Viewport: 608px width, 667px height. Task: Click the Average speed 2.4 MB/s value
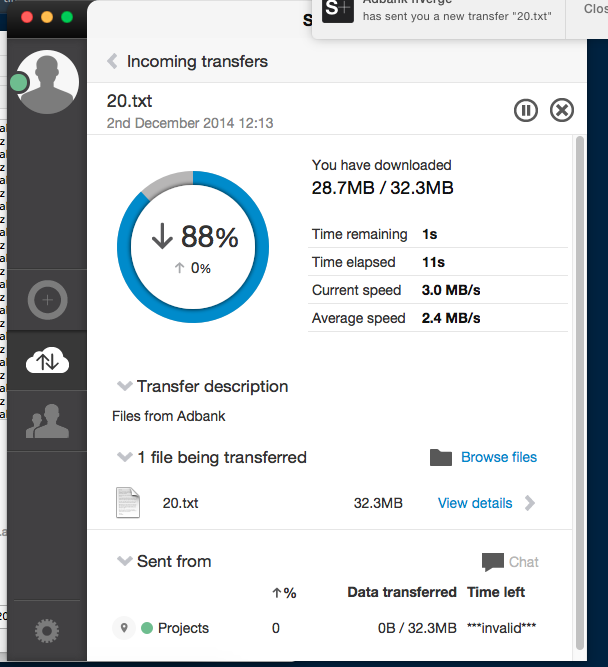(451, 318)
